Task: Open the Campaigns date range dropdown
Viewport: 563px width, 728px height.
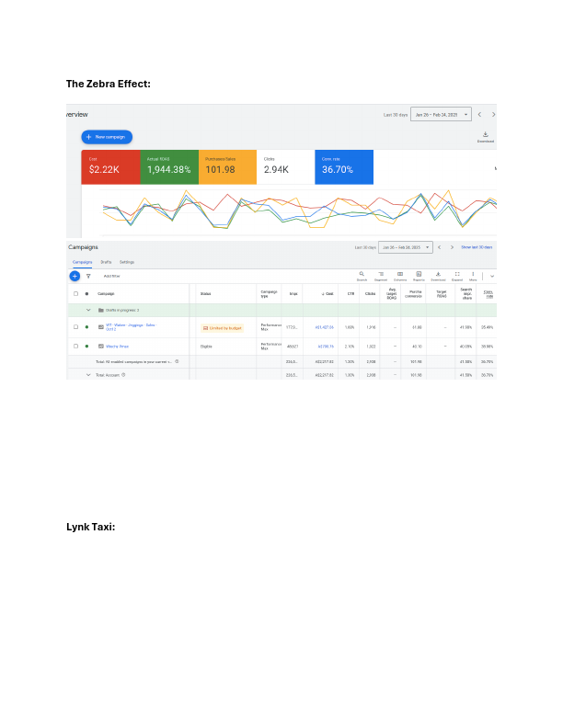Action: click(x=406, y=247)
